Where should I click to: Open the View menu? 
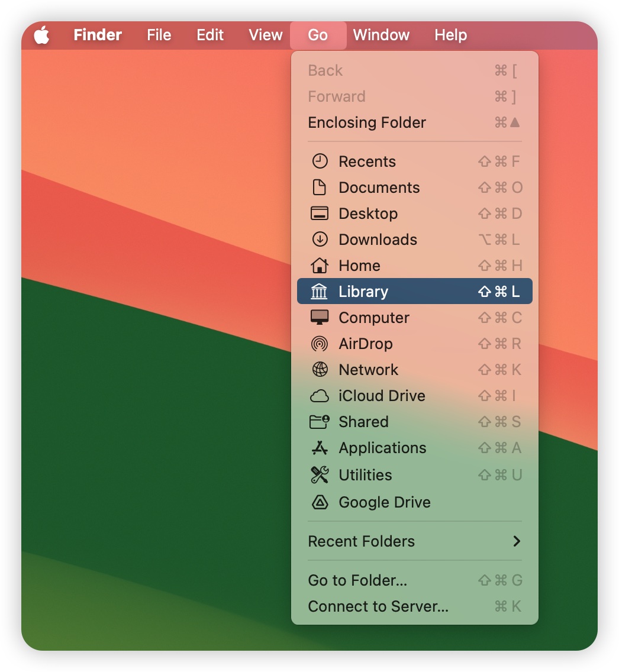tap(266, 35)
